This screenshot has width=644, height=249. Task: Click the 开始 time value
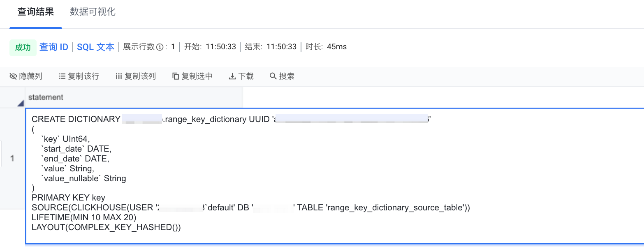click(221, 47)
